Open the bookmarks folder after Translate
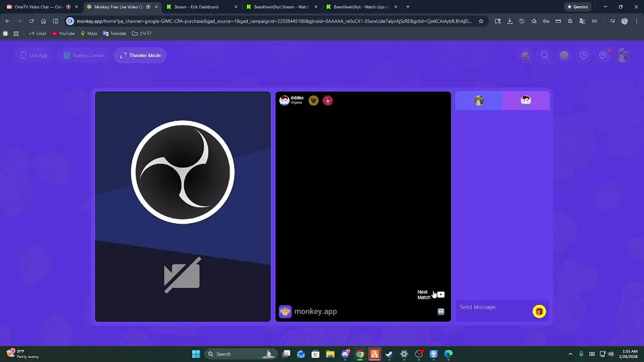Viewport: 644px width, 362px height. pos(141,34)
